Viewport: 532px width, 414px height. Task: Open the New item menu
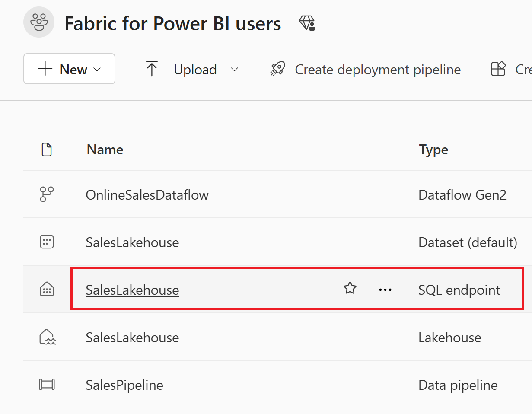[69, 69]
